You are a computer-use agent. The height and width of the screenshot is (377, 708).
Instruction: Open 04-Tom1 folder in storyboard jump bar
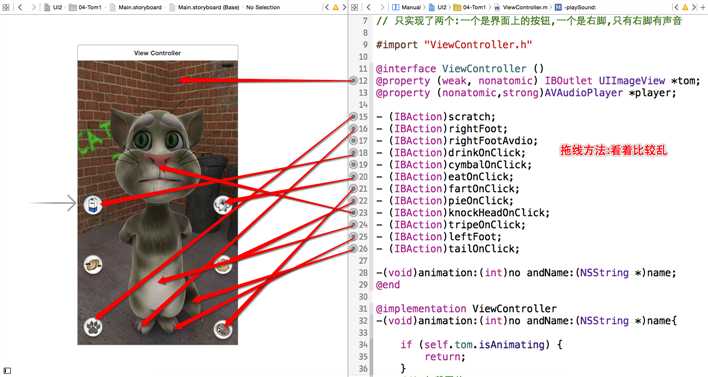pos(86,7)
